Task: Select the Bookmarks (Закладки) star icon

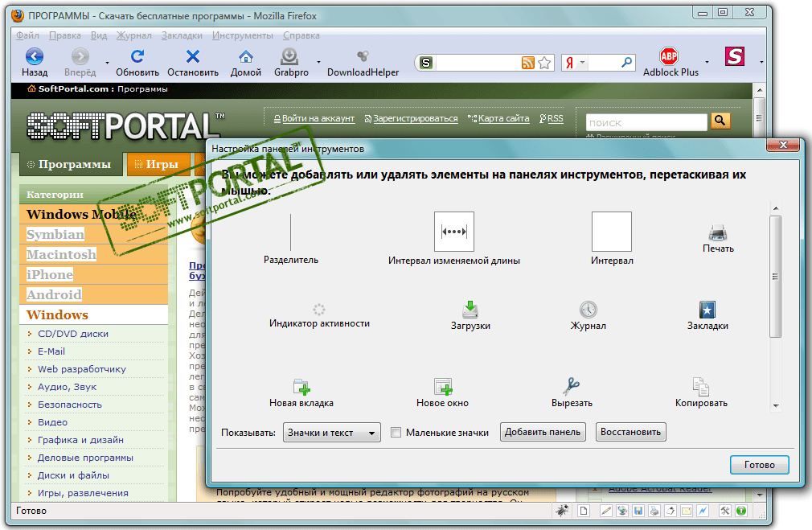Action: tap(707, 310)
